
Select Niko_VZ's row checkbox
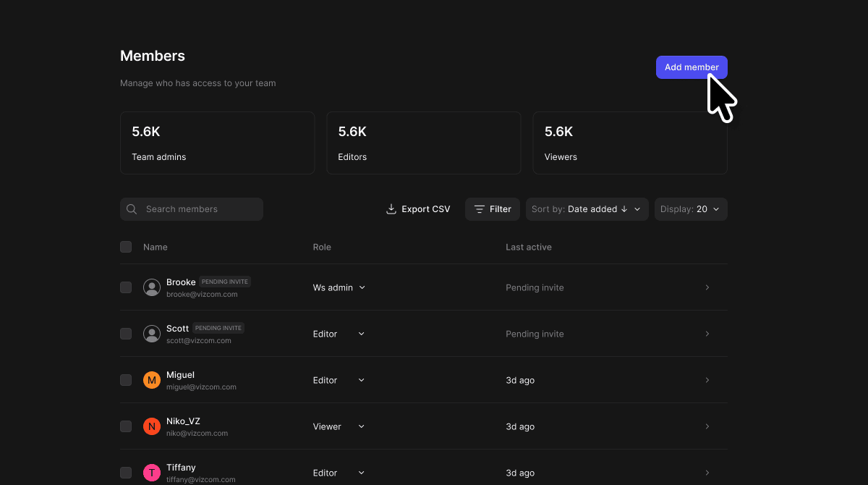126,426
